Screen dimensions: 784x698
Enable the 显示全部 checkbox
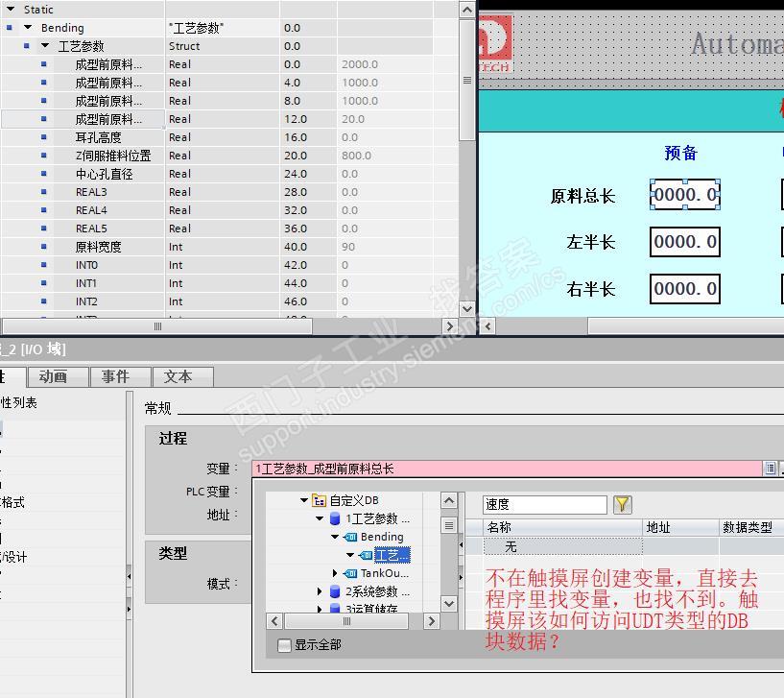click(x=284, y=645)
